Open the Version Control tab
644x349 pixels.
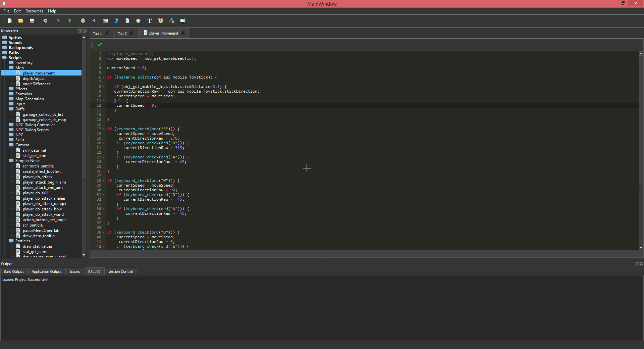120,271
